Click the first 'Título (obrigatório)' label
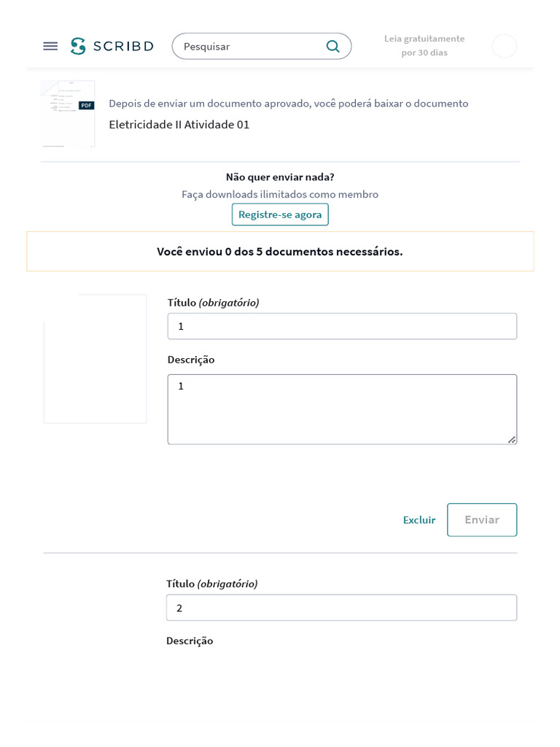Screen dimensions: 560x747 [213, 303]
